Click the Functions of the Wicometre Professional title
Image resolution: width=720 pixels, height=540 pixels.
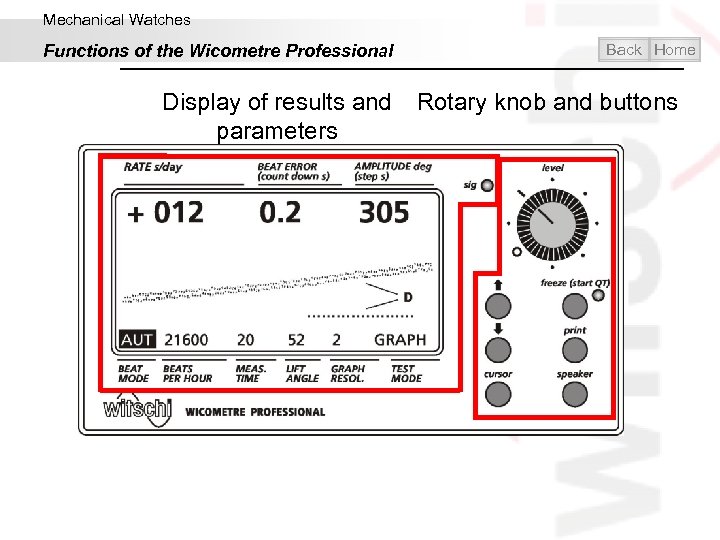[x=218, y=51]
